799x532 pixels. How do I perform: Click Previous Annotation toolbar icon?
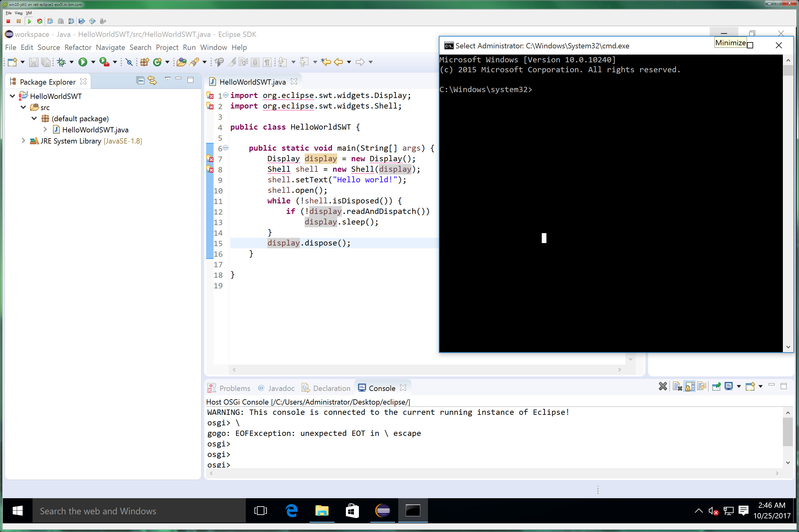pos(304,62)
